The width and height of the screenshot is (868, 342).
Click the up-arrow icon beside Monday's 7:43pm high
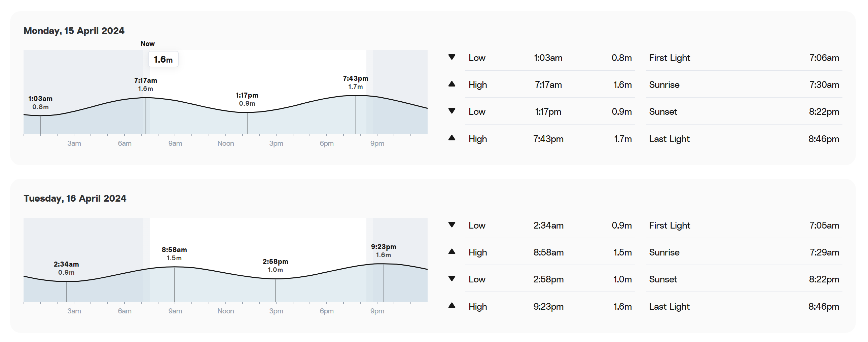coord(452,138)
